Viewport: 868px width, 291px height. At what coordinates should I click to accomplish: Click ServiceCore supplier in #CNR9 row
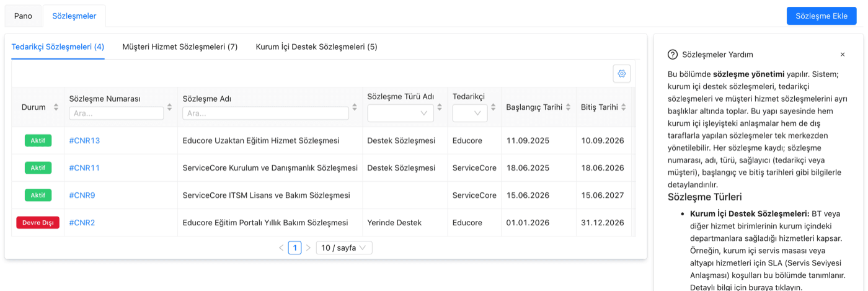coord(474,195)
